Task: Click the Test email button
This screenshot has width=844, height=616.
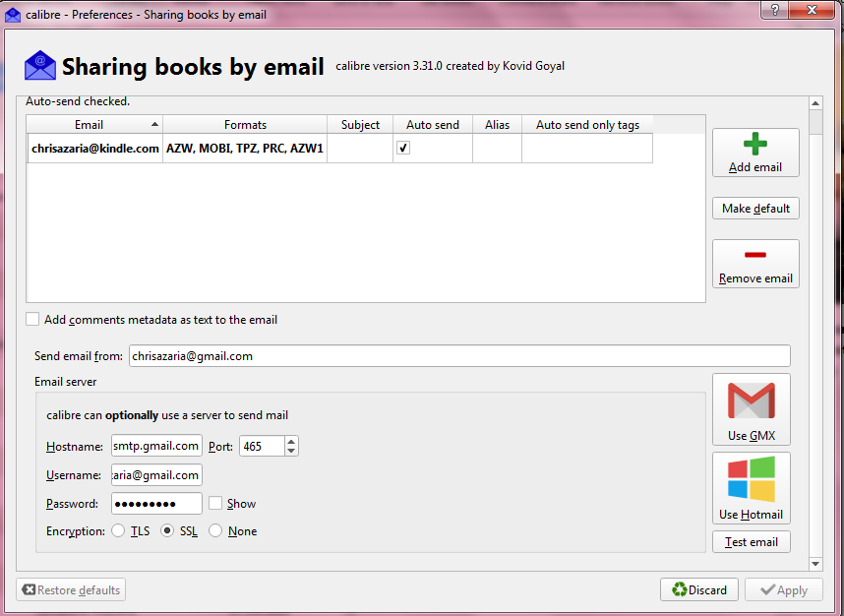Action: coord(751,541)
